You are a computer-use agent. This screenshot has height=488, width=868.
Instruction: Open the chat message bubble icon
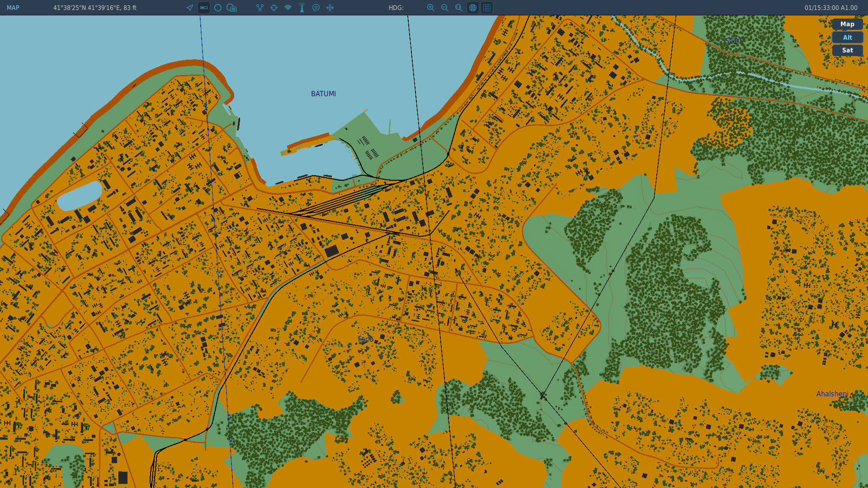pos(316,8)
